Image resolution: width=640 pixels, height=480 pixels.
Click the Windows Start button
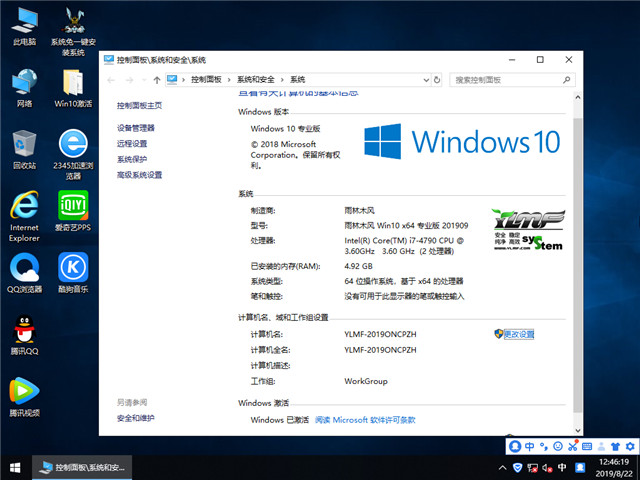[x=15, y=467]
